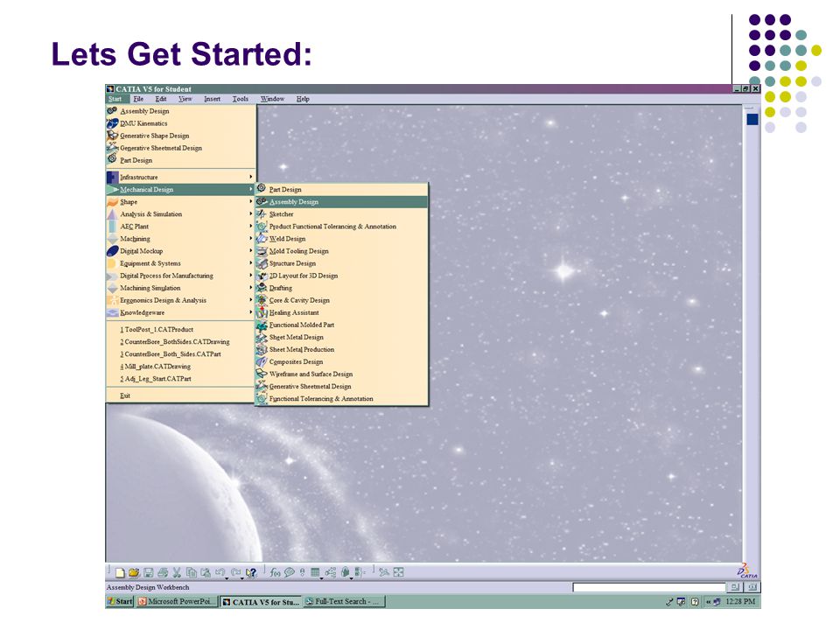The image size is (840, 630).
Task: Click the power input command field
Action: (x=648, y=587)
